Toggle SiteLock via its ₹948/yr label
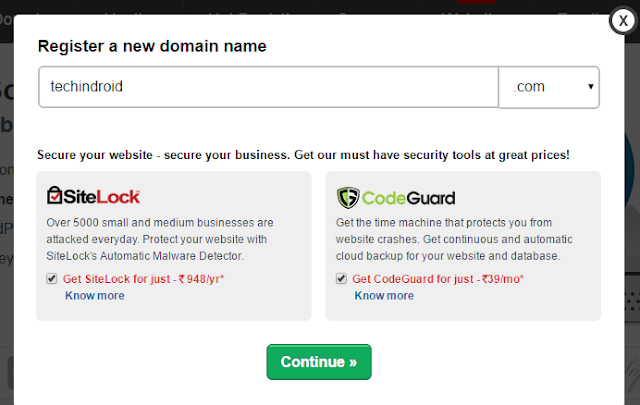The height and width of the screenshot is (405, 640). coord(143,279)
